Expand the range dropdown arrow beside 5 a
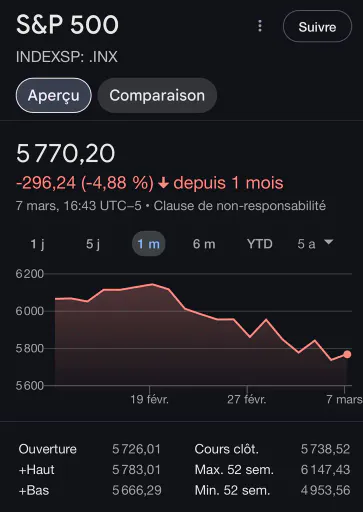The height and width of the screenshot is (512, 363). tap(328, 242)
